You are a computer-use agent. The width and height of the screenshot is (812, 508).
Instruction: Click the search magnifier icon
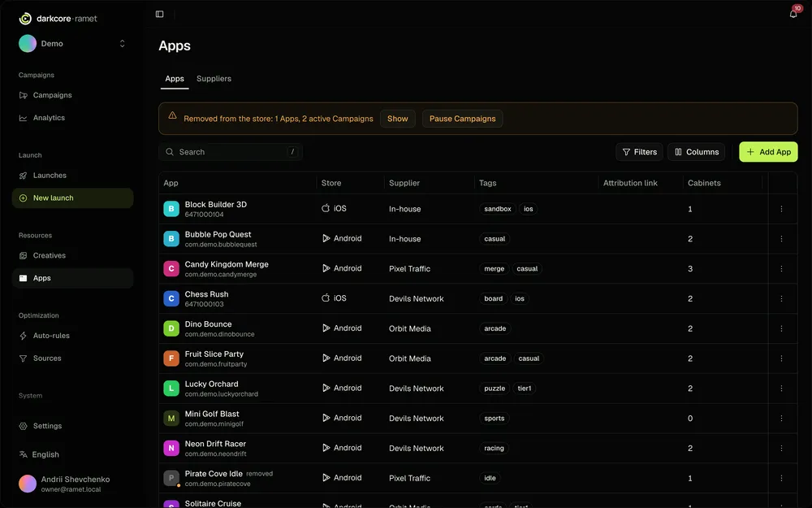tap(170, 152)
